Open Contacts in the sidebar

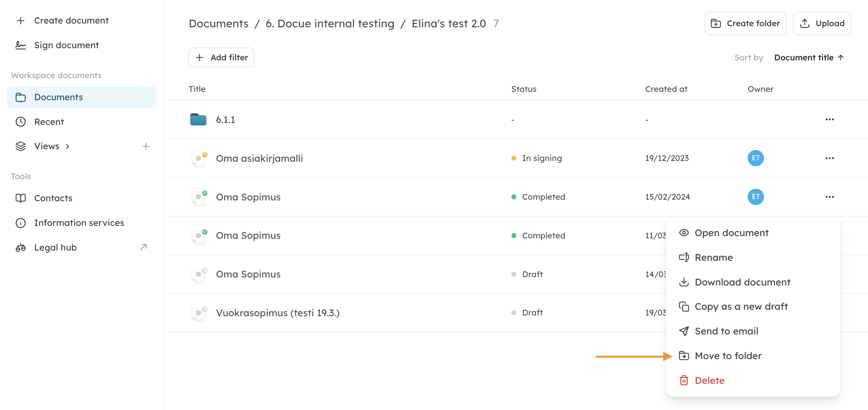(53, 198)
